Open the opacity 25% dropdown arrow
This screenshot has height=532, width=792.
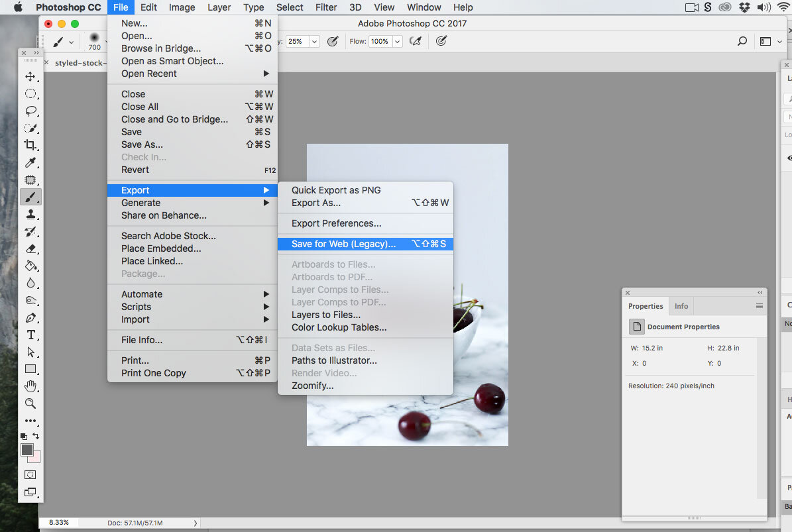pyautogui.click(x=315, y=41)
